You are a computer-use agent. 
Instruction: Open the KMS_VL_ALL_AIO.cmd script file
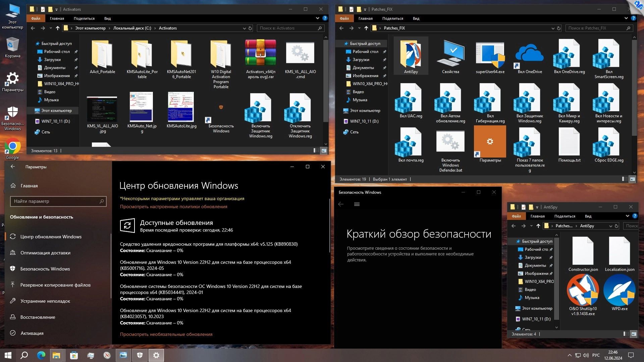[x=300, y=53]
